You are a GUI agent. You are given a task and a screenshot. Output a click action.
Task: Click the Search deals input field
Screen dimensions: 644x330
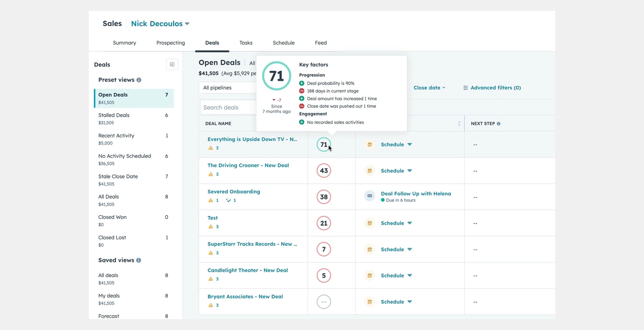(x=231, y=107)
